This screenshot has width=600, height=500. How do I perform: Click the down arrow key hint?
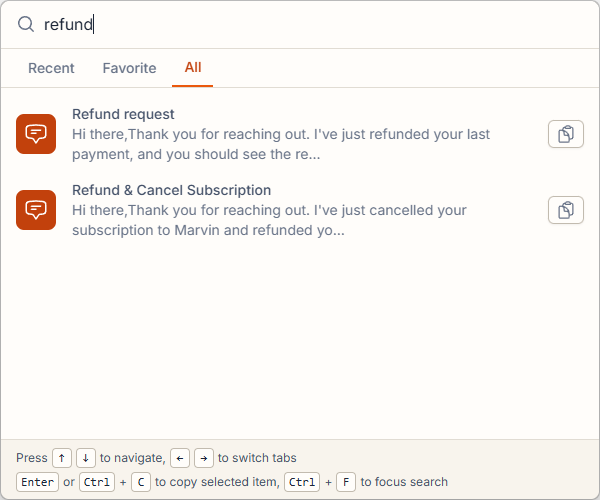pyautogui.click(x=86, y=458)
